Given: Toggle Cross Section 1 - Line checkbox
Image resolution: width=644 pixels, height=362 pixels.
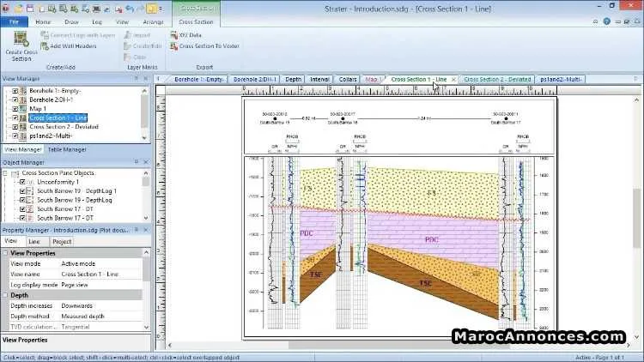Looking at the screenshot, I should [x=15, y=118].
